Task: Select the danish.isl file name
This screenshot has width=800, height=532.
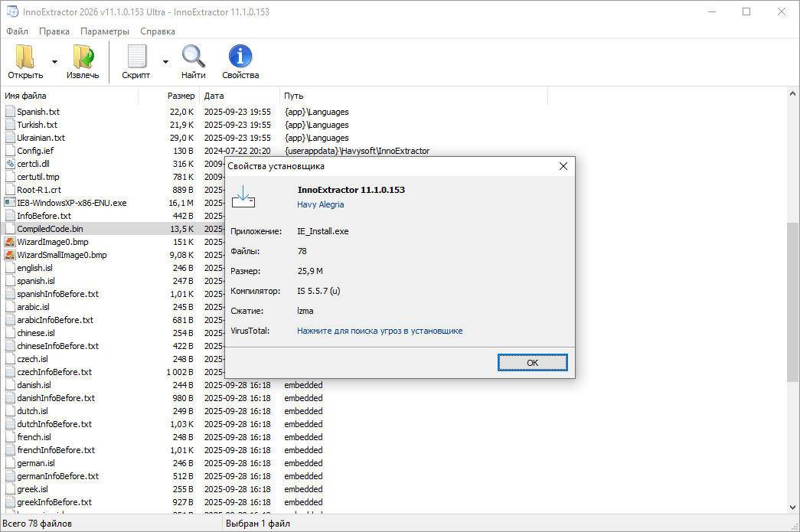Action: tap(34, 385)
